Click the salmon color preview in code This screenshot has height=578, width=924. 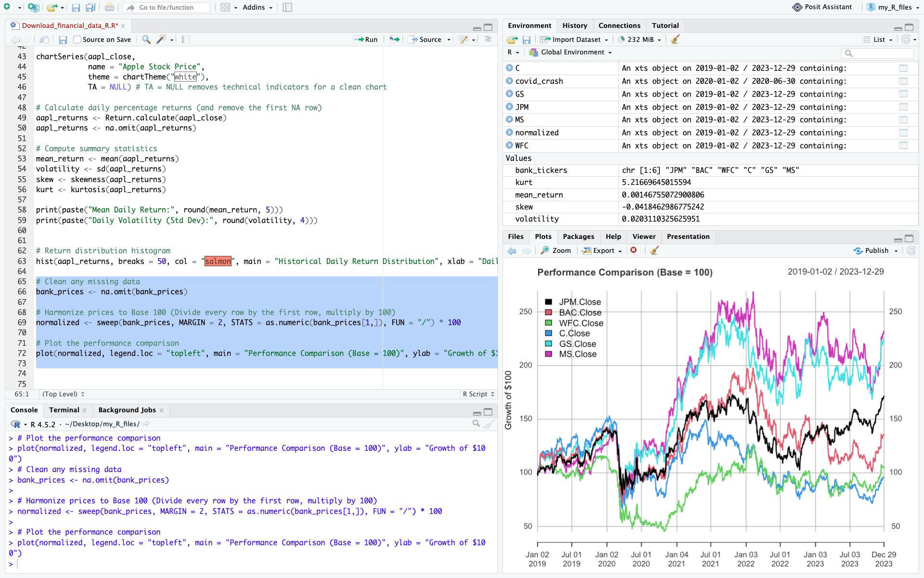coord(218,261)
